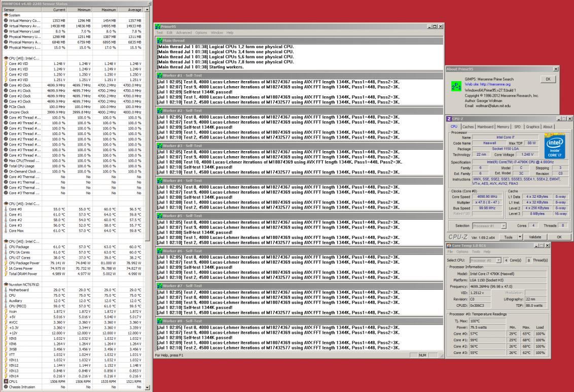The image size is (574, 392).
Task: Click the icon beside Virtual Memory Load
Action: pos(6,31)
